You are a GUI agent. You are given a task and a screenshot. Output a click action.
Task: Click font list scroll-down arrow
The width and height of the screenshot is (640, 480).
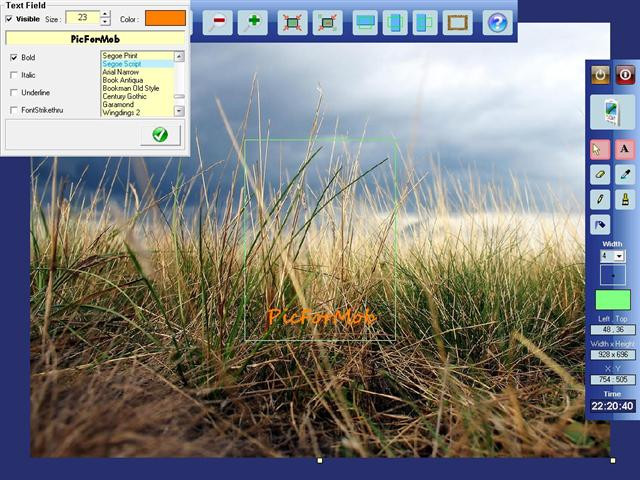point(179,111)
